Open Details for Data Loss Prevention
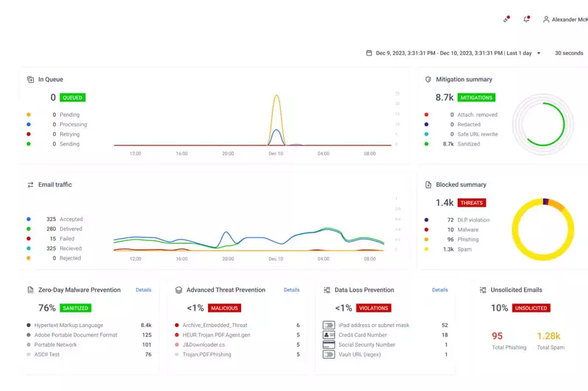 [440, 290]
